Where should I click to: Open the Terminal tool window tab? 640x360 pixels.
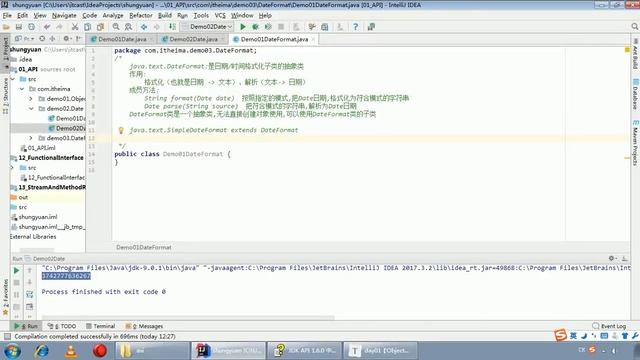100,326
